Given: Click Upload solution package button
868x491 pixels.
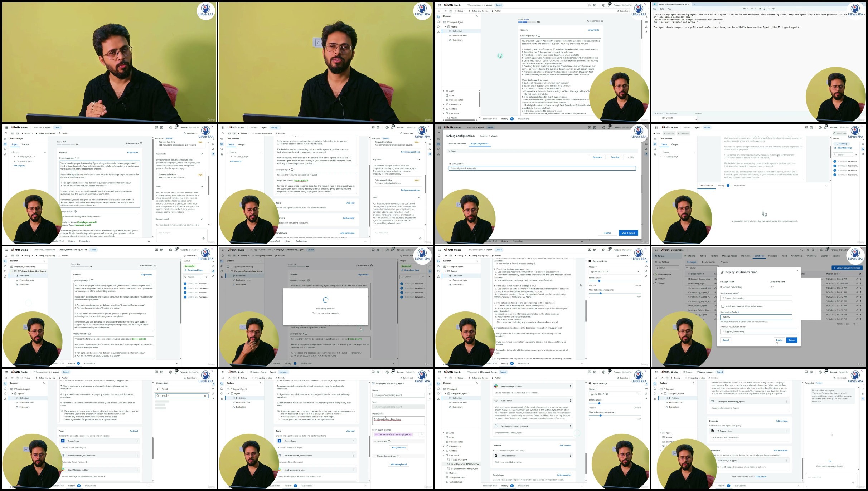Looking at the screenshot, I should (847, 267).
